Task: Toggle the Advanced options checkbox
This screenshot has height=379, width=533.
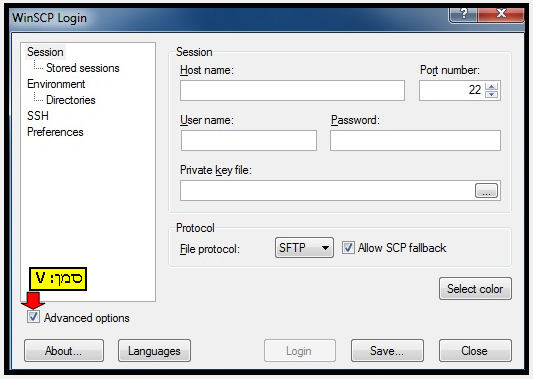Action: 33,317
